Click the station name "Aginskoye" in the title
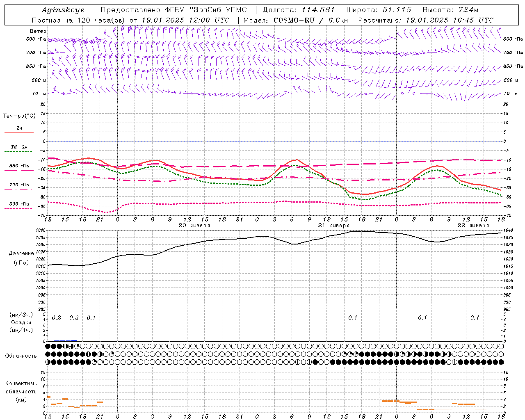The width and height of the screenshot is (525, 420). [63, 10]
